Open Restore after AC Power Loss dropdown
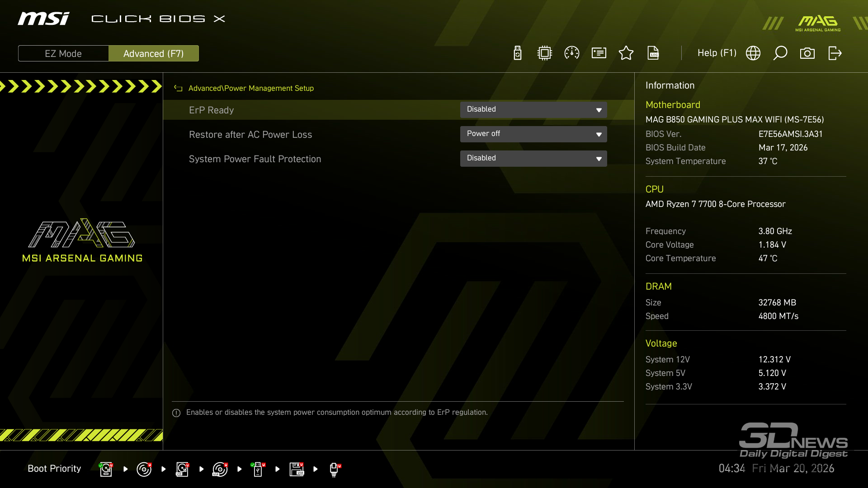Viewport: 868px width, 488px height. click(x=533, y=134)
